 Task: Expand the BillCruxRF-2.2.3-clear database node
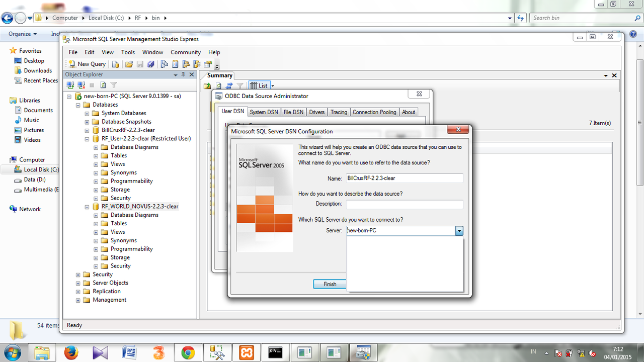(x=87, y=130)
